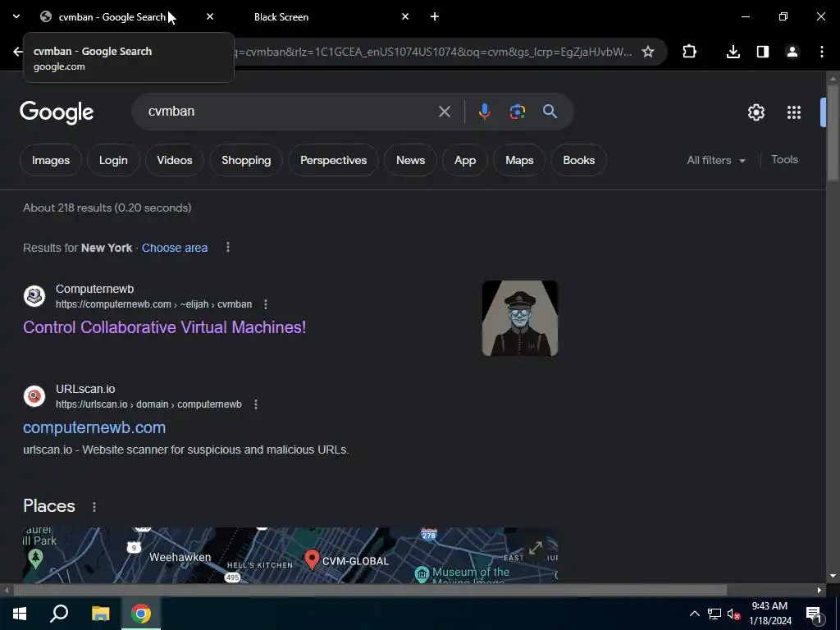
Task: Open Windows taskbar search
Action: pos(59,614)
